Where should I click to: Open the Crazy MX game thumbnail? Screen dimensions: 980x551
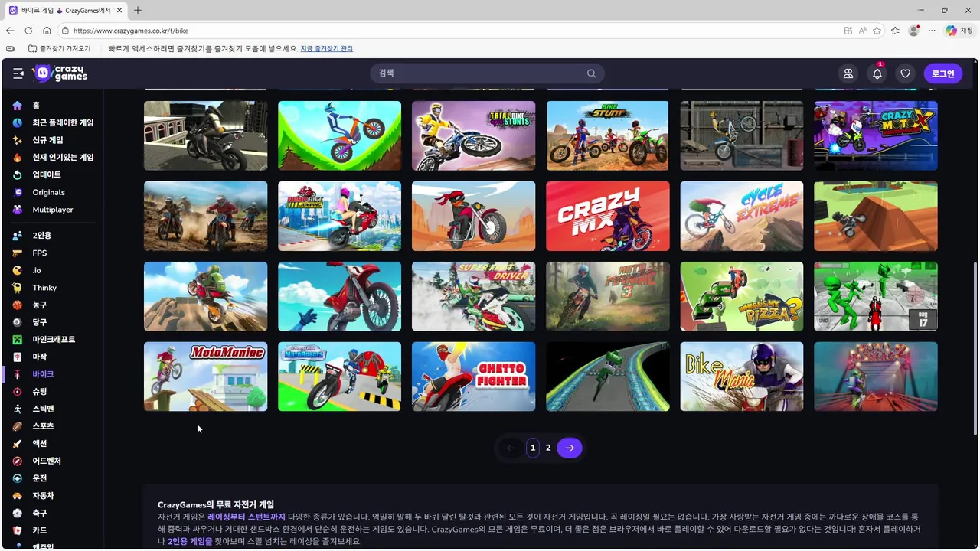click(x=608, y=216)
